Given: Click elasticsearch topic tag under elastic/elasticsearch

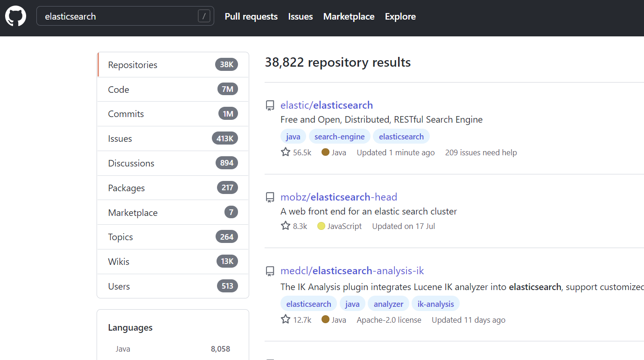Looking at the screenshot, I should 401,137.
